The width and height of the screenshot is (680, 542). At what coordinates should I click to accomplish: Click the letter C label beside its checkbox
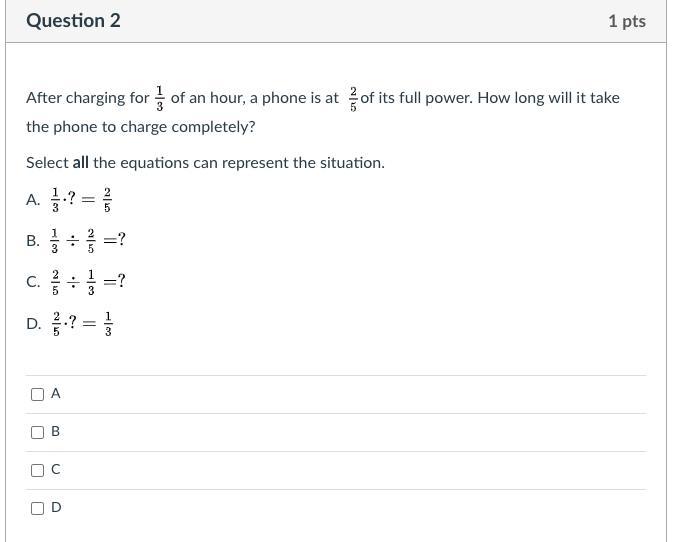(56, 470)
